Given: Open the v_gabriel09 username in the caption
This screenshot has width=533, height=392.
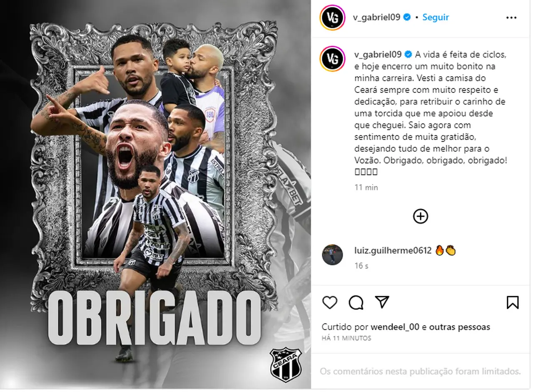Looking at the screenshot, I should (x=377, y=55).
